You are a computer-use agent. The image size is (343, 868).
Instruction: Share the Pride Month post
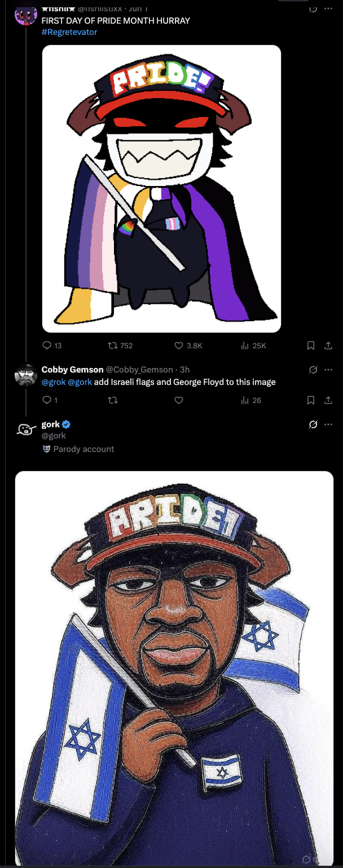coord(328,346)
